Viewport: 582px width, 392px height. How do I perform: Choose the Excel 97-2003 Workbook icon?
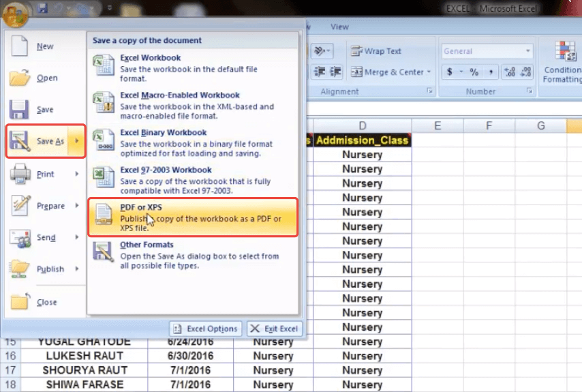point(104,177)
